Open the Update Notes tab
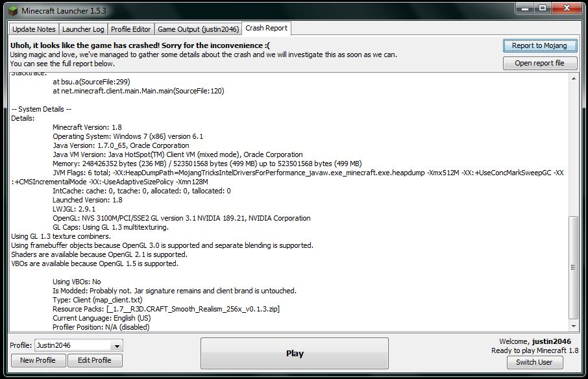The height and width of the screenshot is (379, 588). [x=34, y=29]
